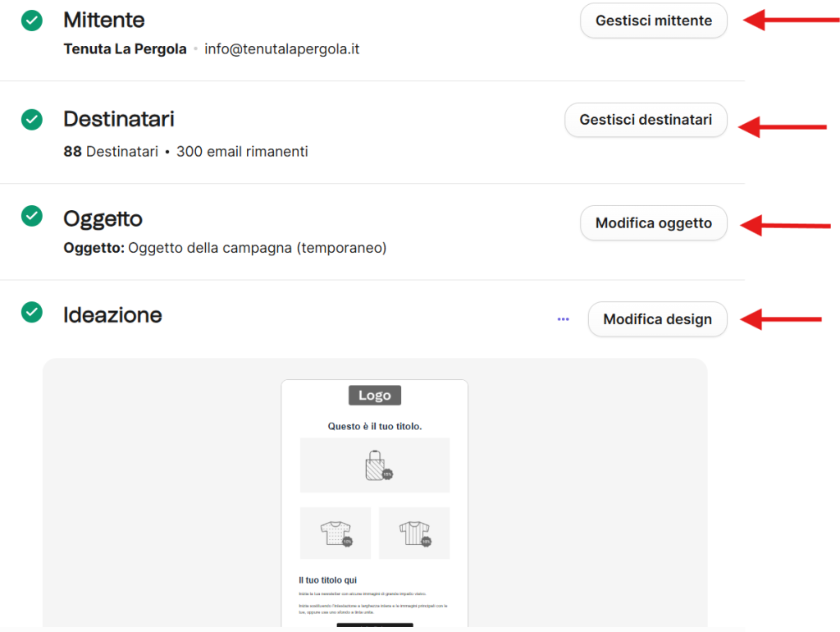
Task: Open Modifica design editor
Action: coord(657,319)
